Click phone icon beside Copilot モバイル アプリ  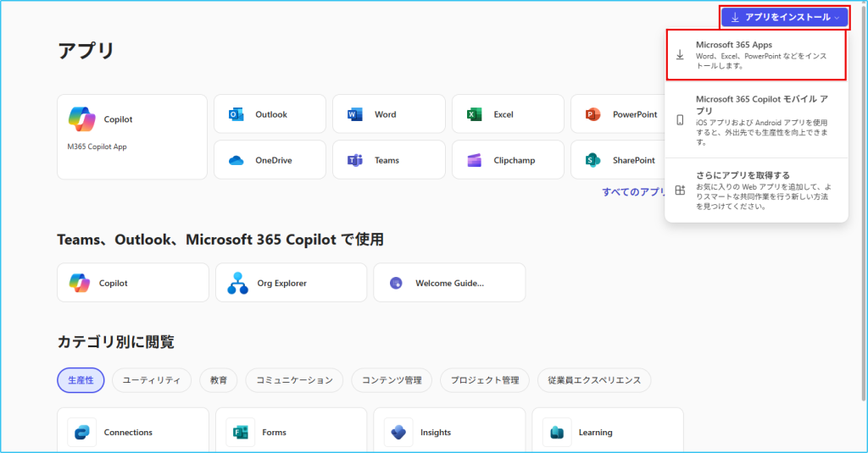(x=681, y=120)
